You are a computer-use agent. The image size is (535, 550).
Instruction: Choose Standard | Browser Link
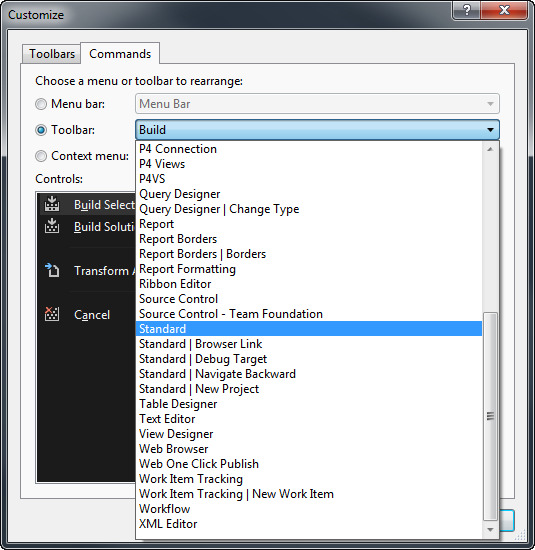[309, 344]
